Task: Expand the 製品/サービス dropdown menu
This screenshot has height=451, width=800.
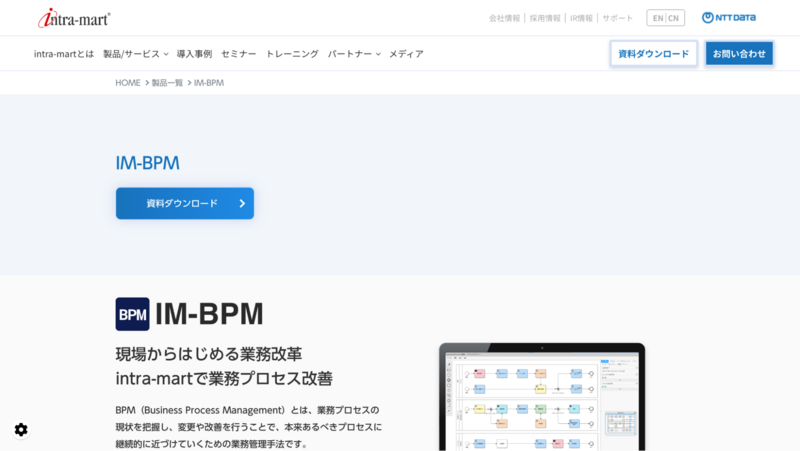Action: [x=135, y=54]
